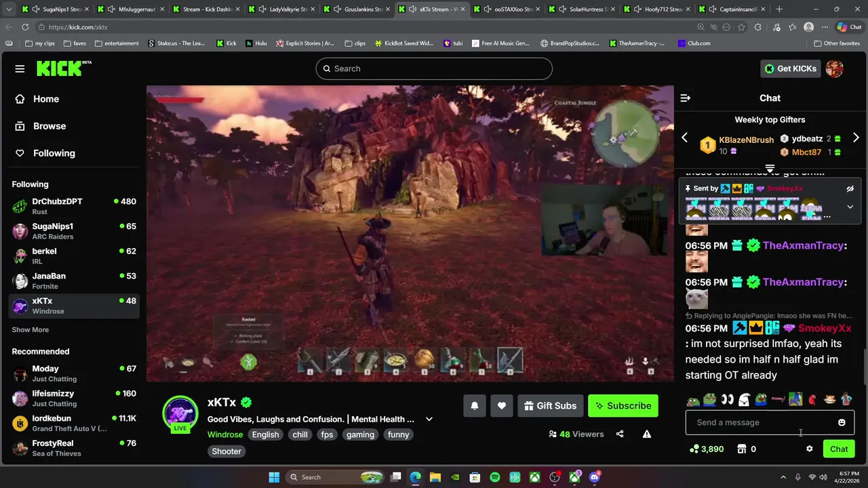Click the stream video player

pyautogui.click(x=410, y=234)
